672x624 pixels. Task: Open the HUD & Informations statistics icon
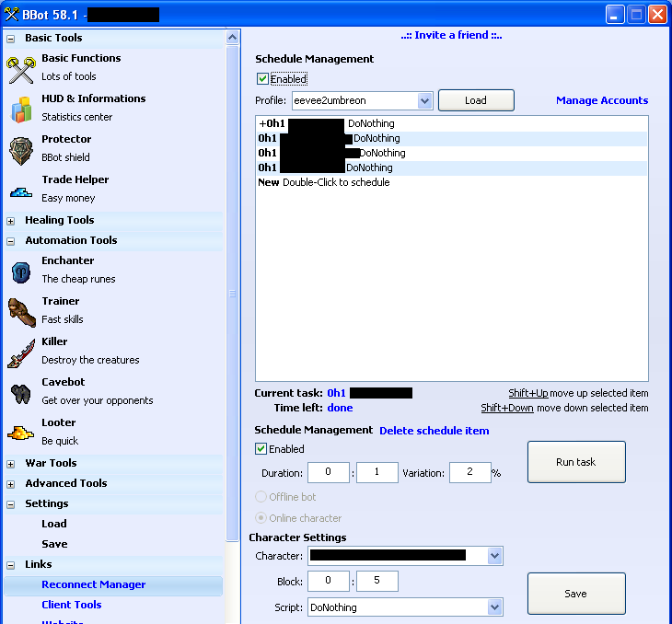(21, 109)
